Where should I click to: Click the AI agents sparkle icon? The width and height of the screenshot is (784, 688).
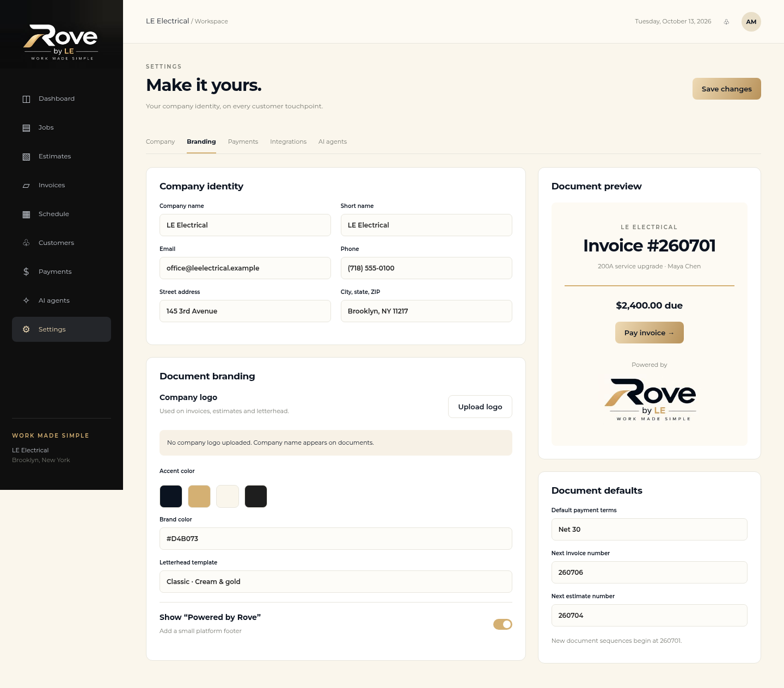(x=26, y=300)
